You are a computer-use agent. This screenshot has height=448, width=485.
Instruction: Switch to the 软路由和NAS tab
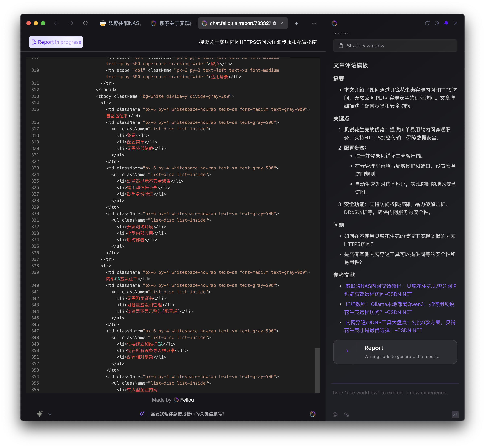point(120,23)
